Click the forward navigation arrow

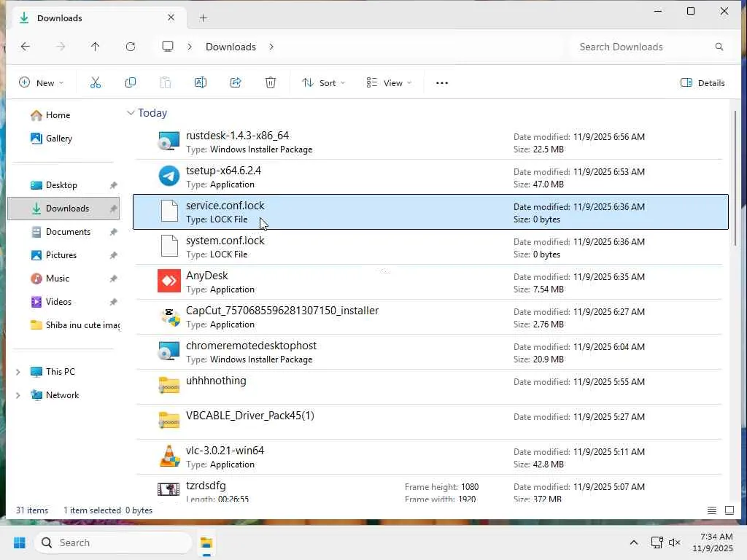point(61,47)
